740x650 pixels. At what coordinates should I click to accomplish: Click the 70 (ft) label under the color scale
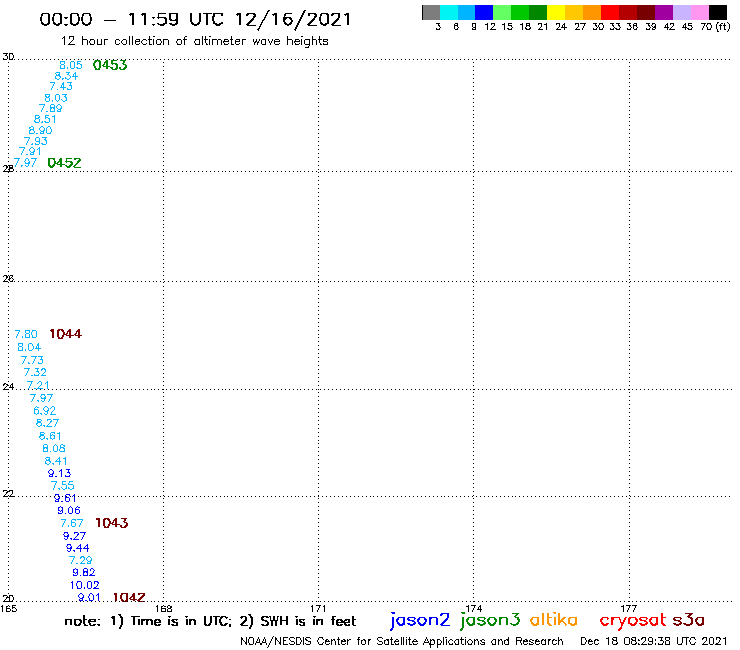pos(715,27)
